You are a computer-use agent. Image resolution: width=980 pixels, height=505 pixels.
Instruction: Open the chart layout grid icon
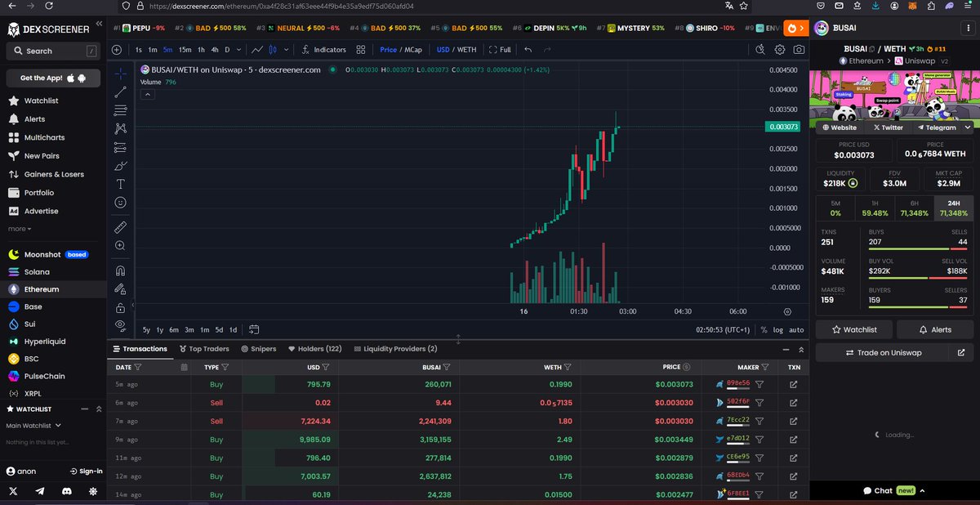(360, 50)
